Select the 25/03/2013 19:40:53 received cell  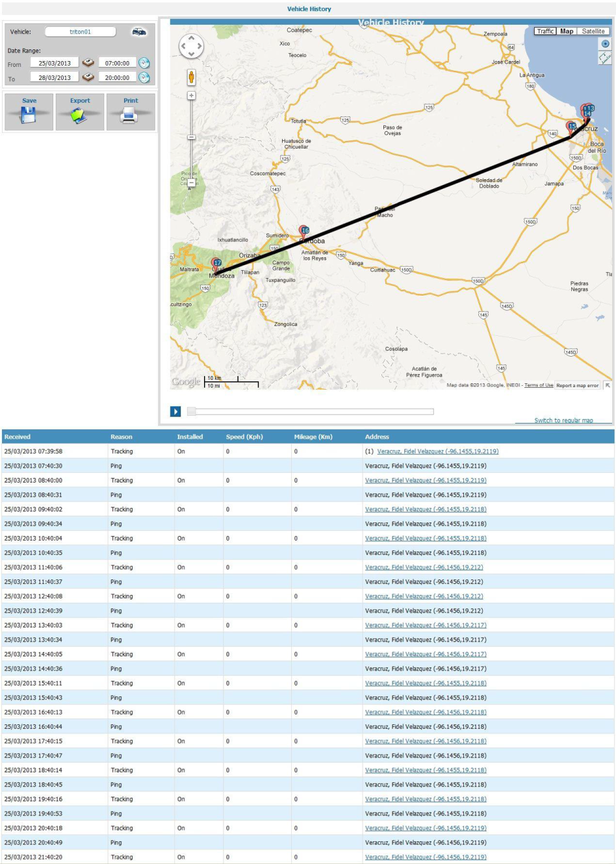[x=33, y=813]
